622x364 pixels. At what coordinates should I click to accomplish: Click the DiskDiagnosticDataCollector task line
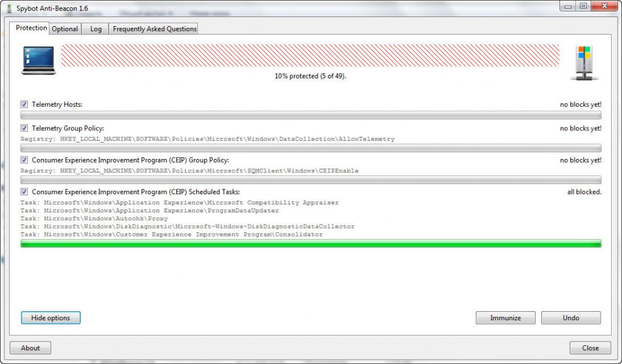(188, 226)
